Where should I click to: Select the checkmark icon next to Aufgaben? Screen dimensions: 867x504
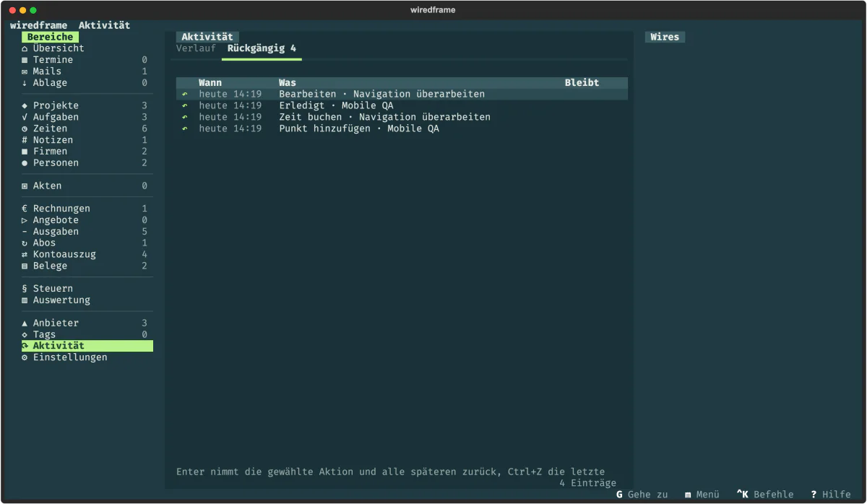pyautogui.click(x=25, y=117)
